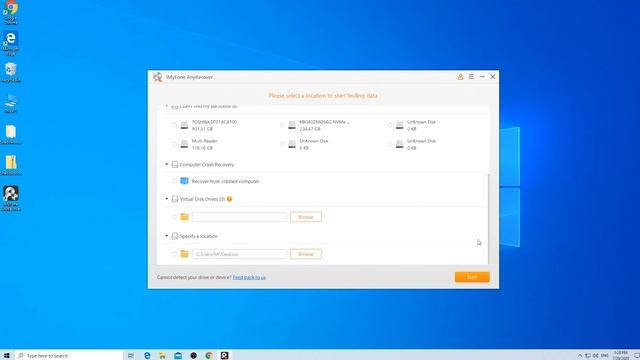Screen dimensions: 640x360
Task: Click the Computer Crash Recovery section icon
Action: tap(175, 164)
